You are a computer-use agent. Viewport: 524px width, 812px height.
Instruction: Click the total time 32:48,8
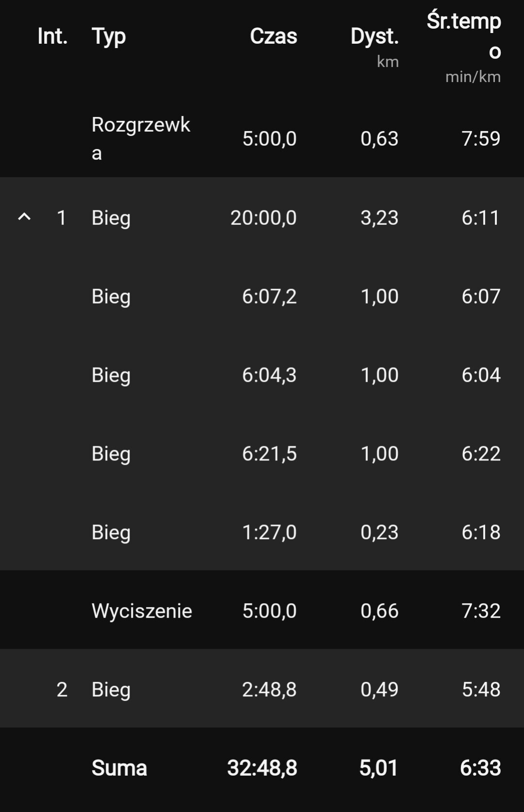tap(262, 768)
